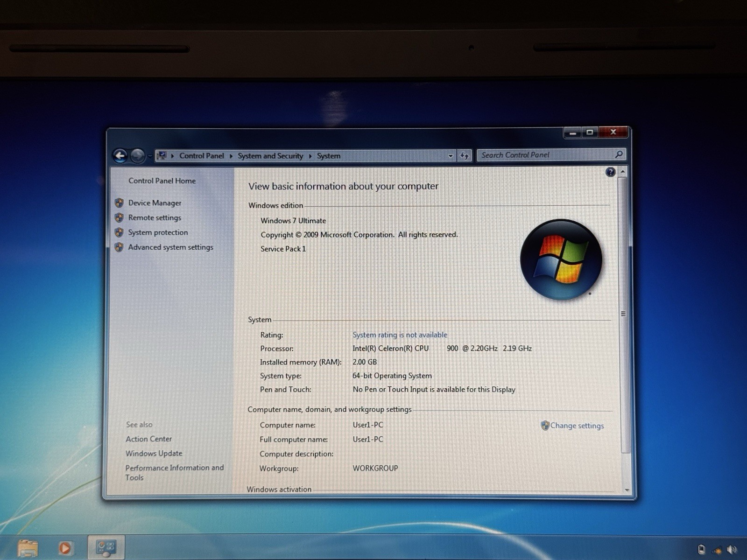This screenshot has width=747, height=560.
Task: Open Performance Information and Tools
Action: 174,472
